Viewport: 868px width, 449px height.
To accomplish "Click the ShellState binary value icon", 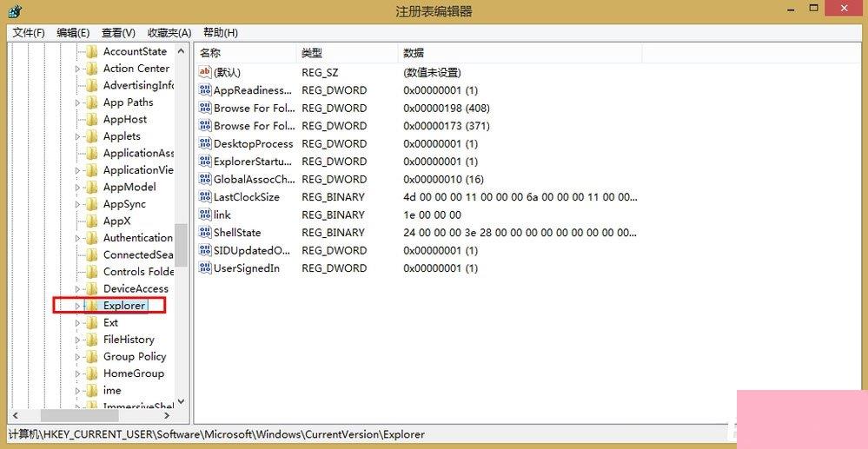I will point(205,233).
